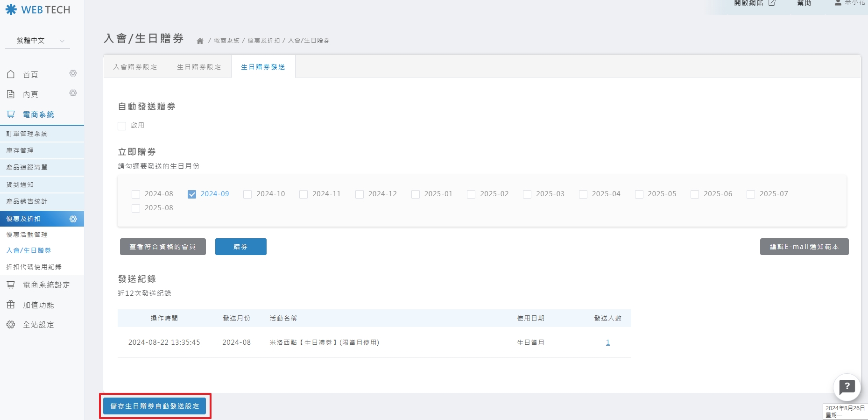Click the WEB TECH logo
868x420 pixels.
(38, 10)
